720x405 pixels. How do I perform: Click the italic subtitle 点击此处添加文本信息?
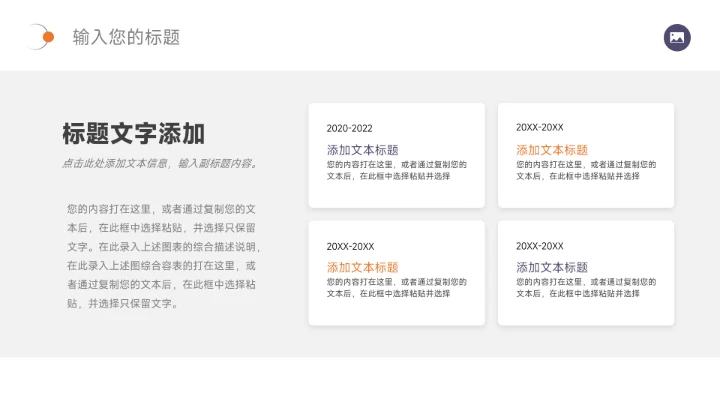click(160, 163)
